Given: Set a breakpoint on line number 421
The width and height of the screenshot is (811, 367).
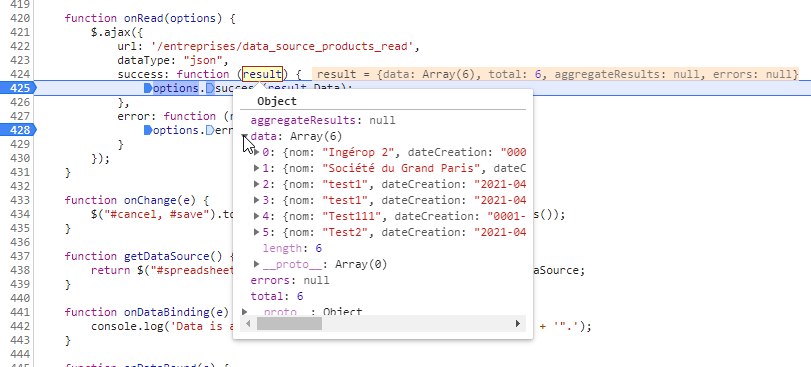Looking at the screenshot, I should click(x=20, y=32).
